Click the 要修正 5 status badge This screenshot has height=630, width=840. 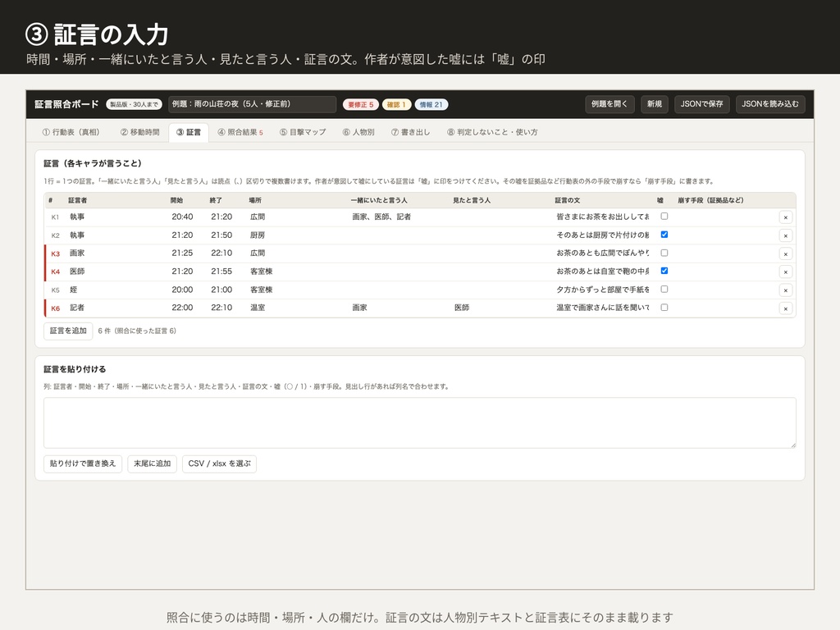[x=361, y=104]
